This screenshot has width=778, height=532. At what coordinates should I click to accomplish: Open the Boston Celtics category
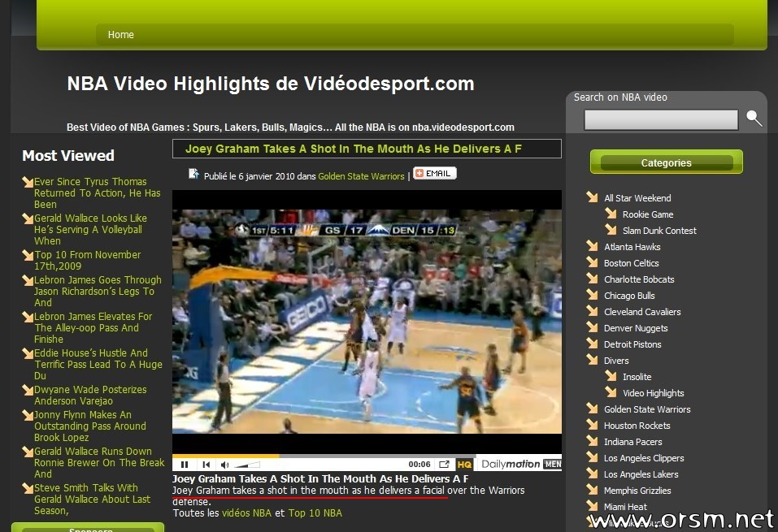[x=631, y=263]
